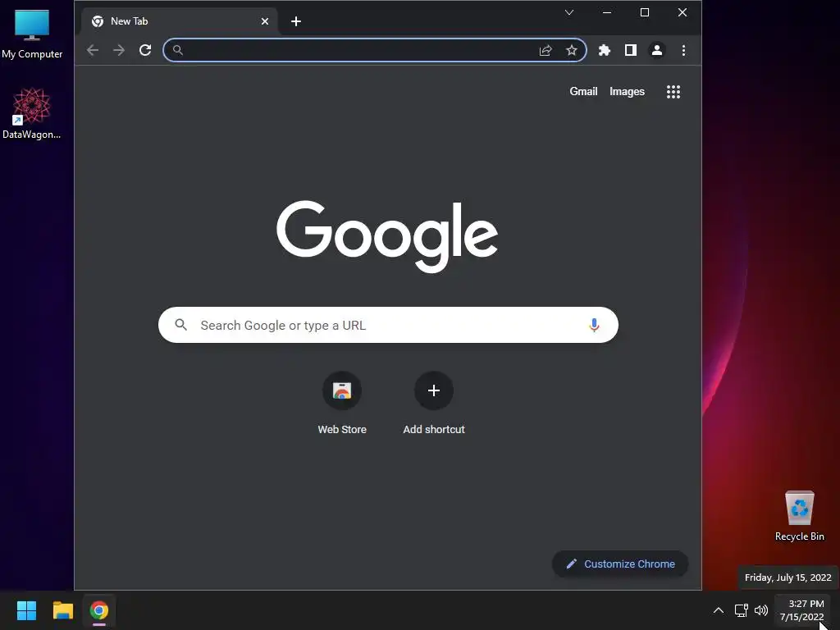Viewport: 840px width, 630px height.
Task: Click the Search Google or type a URL box
Action: click(388, 325)
